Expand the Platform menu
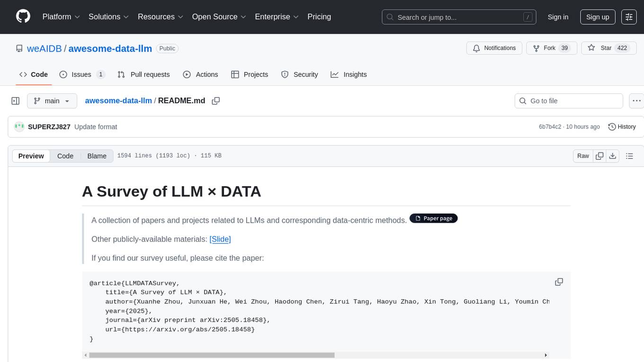Screen dimensions: 644x362 (x=61, y=17)
